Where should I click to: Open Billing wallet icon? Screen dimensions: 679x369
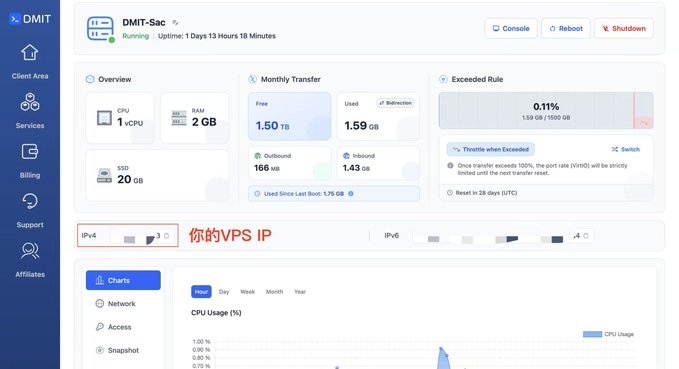pyautogui.click(x=29, y=152)
